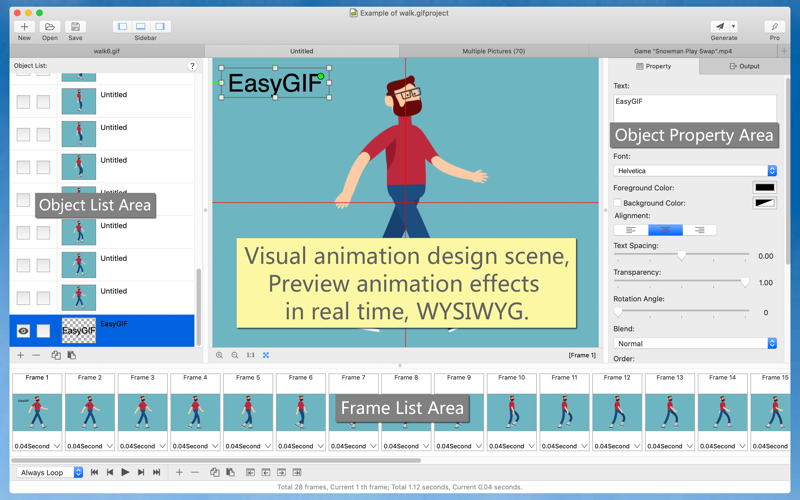Zoom out on the canvas
800x500 pixels.
(x=235, y=355)
